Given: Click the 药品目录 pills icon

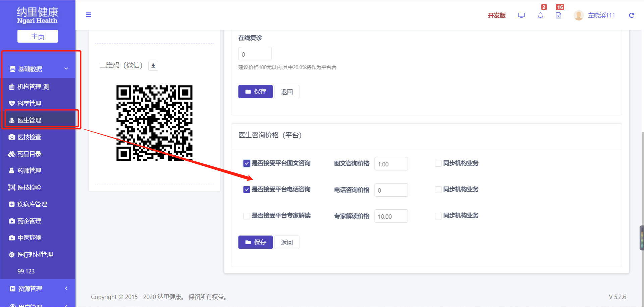Looking at the screenshot, I should 12,154.
